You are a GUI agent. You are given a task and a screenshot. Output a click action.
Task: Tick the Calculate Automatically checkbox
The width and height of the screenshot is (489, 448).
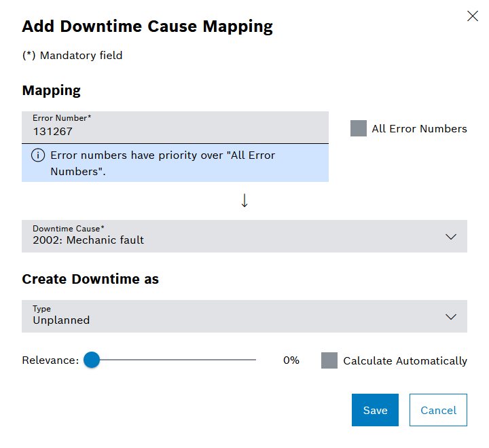(x=329, y=360)
